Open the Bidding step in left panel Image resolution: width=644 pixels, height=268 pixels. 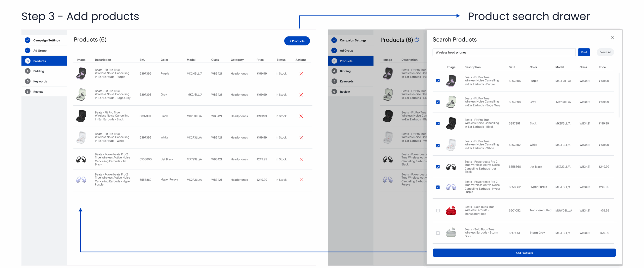(44, 71)
